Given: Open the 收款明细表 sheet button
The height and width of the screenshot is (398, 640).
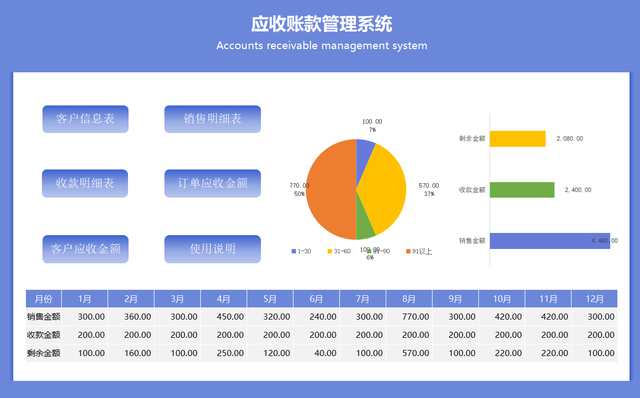Looking at the screenshot, I should (85, 183).
